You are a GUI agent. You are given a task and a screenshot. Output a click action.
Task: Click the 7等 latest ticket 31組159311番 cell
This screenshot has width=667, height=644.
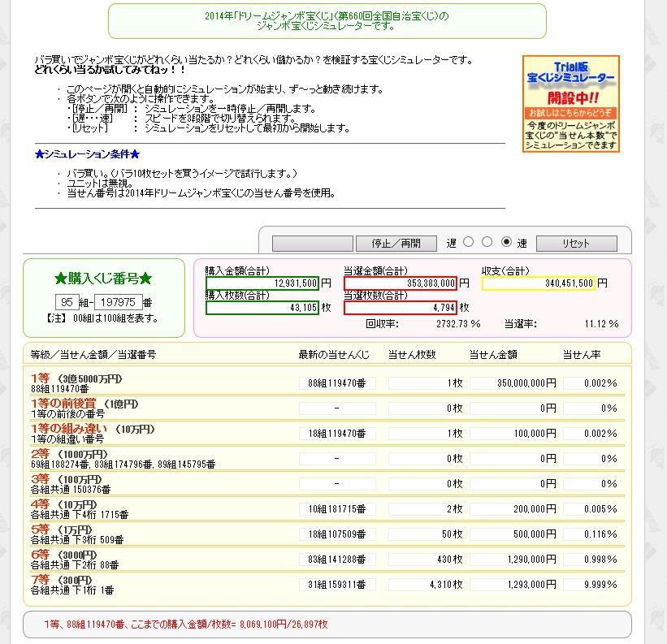pyautogui.click(x=337, y=584)
